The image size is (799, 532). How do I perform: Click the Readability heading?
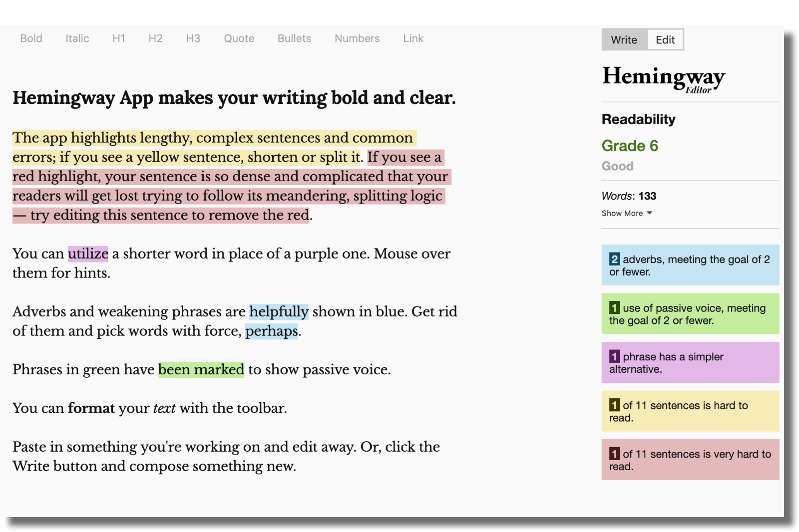[x=638, y=119]
